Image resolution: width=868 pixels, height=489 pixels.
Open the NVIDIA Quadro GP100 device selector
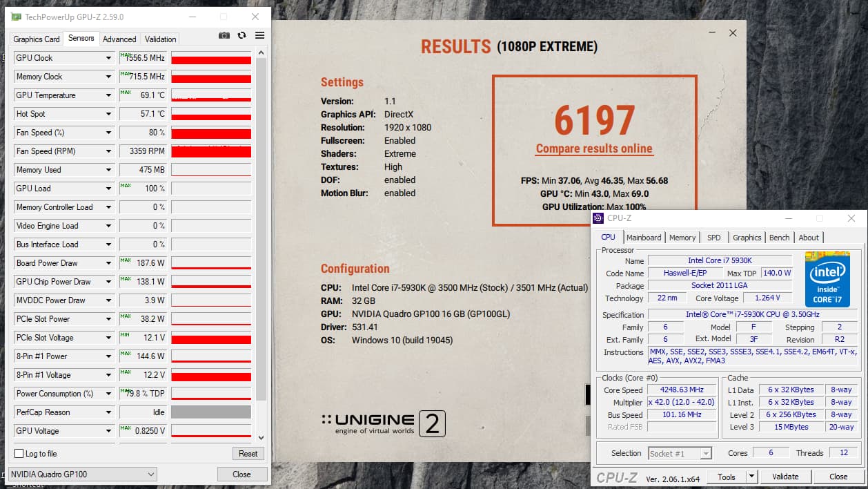(82, 474)
